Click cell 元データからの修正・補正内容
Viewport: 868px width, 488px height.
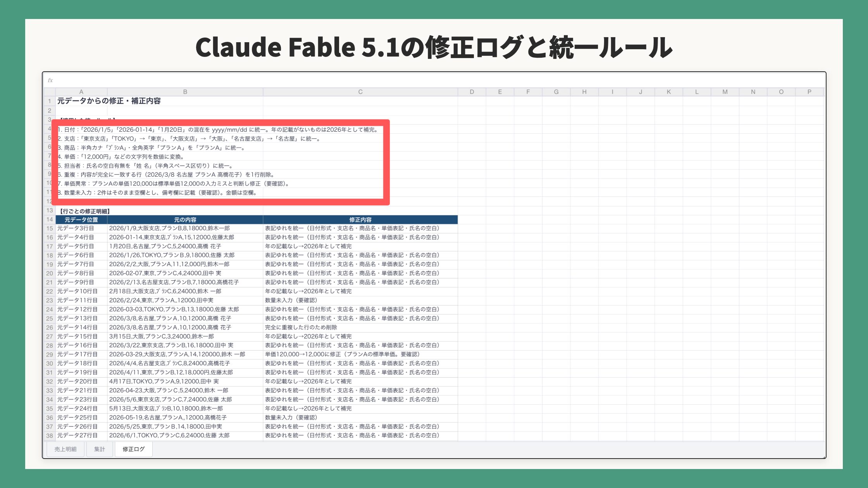pyautogui.click(x=109, y=101)
